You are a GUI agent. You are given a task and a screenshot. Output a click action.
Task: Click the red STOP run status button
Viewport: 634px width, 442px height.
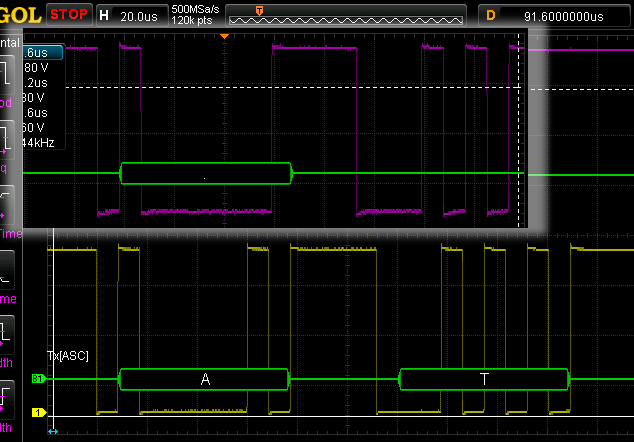point(69,15)
